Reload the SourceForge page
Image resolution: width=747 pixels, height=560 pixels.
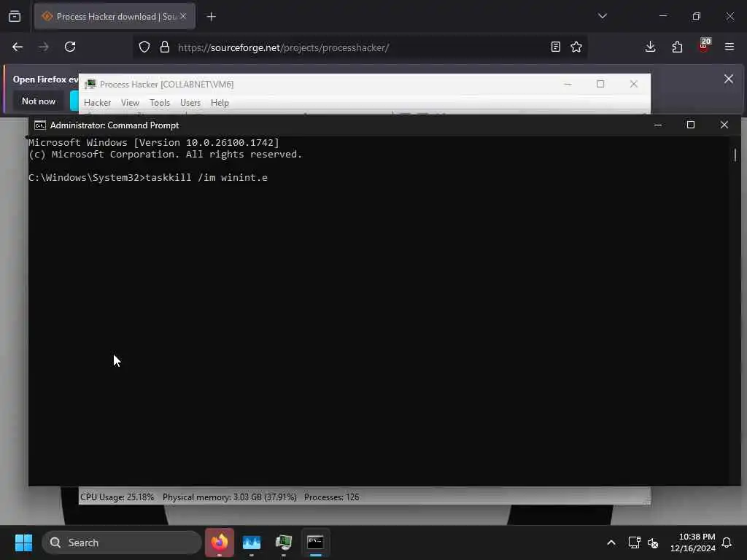pyautogui.click(x=70, y=47)
